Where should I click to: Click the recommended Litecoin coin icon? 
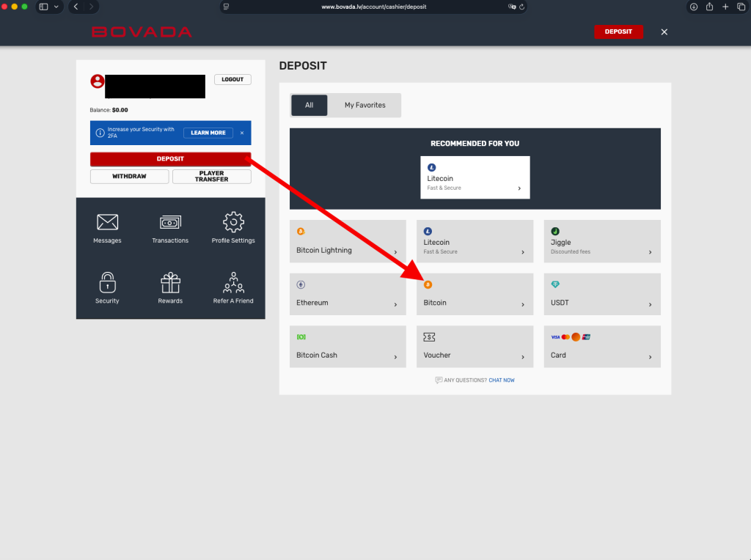431,168
